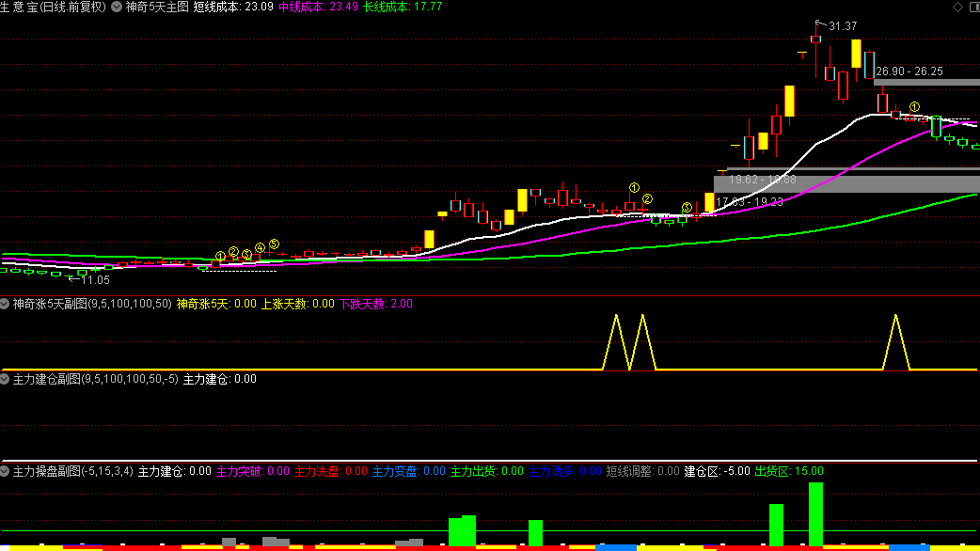The width and height of the screenshot is (980, 551).
Task: Click the 神奇涨5天副图(9,5,100,100,50) indicator name
Action: [x=92, y=304]
